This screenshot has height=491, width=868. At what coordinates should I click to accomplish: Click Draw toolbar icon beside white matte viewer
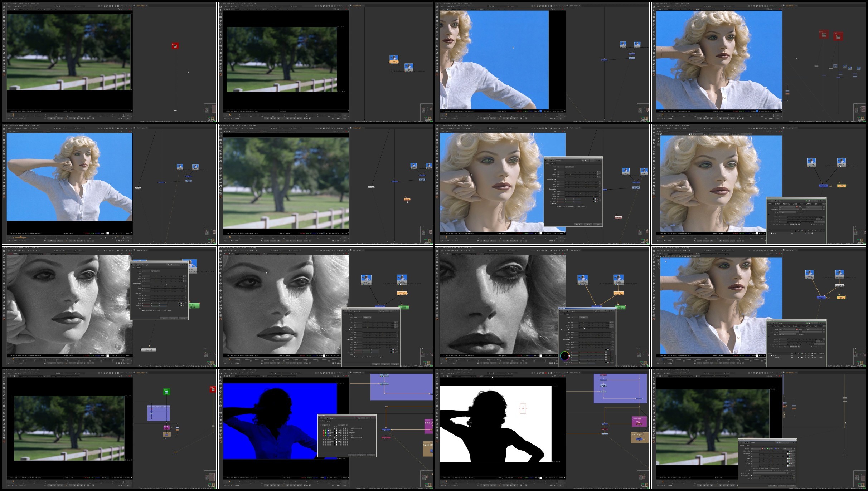[437, 377]
